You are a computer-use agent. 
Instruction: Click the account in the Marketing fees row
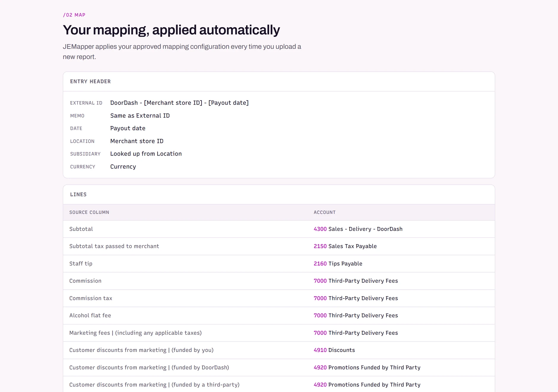[356, 333]
